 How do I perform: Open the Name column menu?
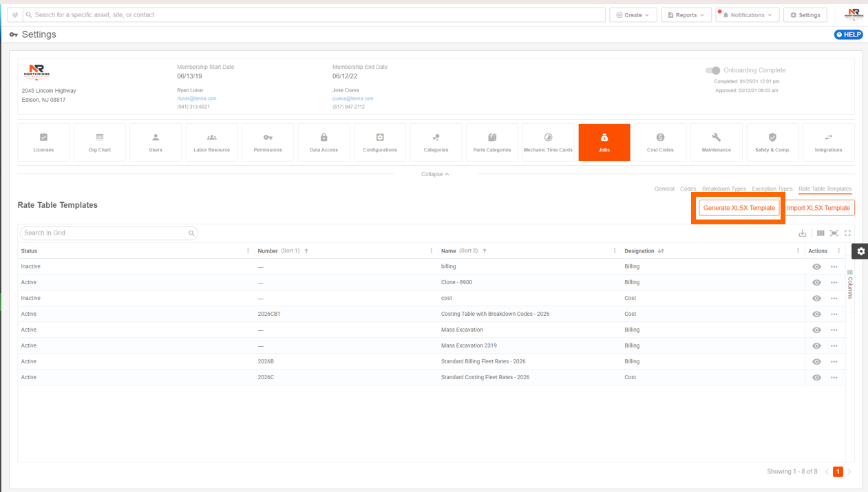pos(615,251)
